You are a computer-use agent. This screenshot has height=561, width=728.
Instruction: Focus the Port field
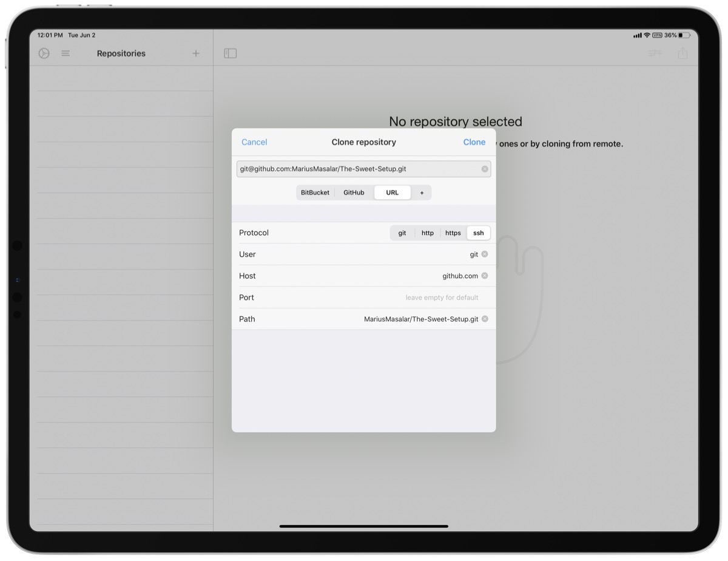coord(363,297)
